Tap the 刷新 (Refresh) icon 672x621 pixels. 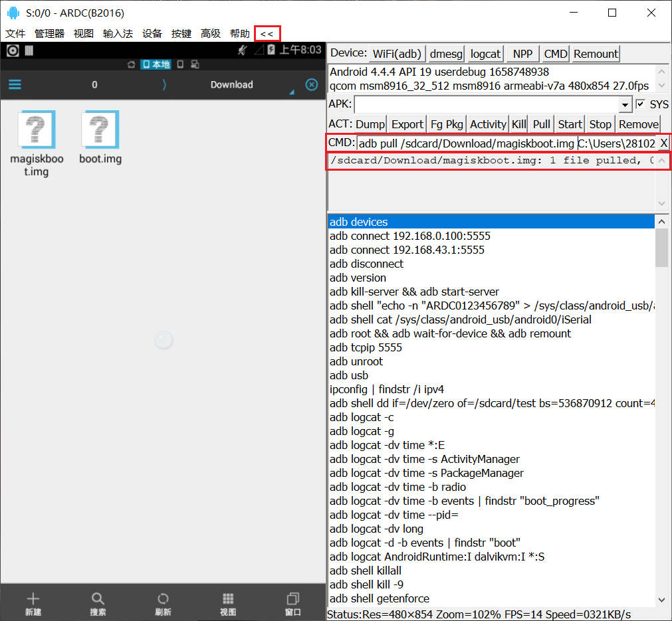tap(163, 599)
